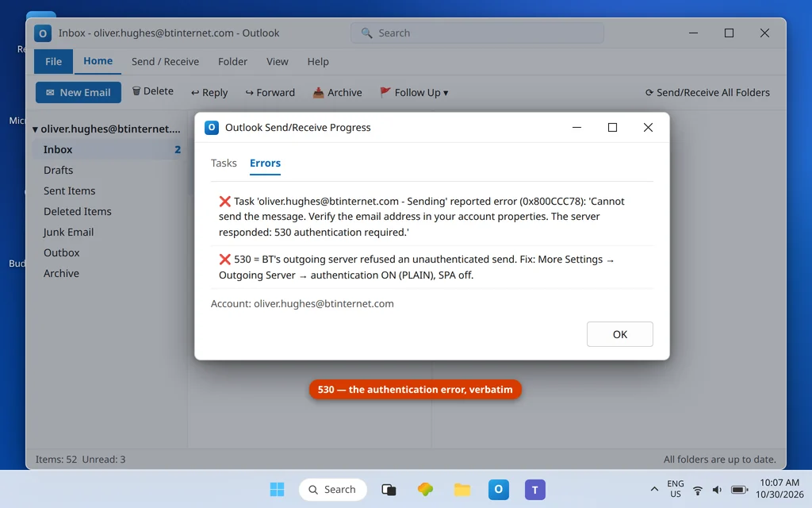
Task: Open File Explorer from the taskbar
Action: (x=462, y=489)
